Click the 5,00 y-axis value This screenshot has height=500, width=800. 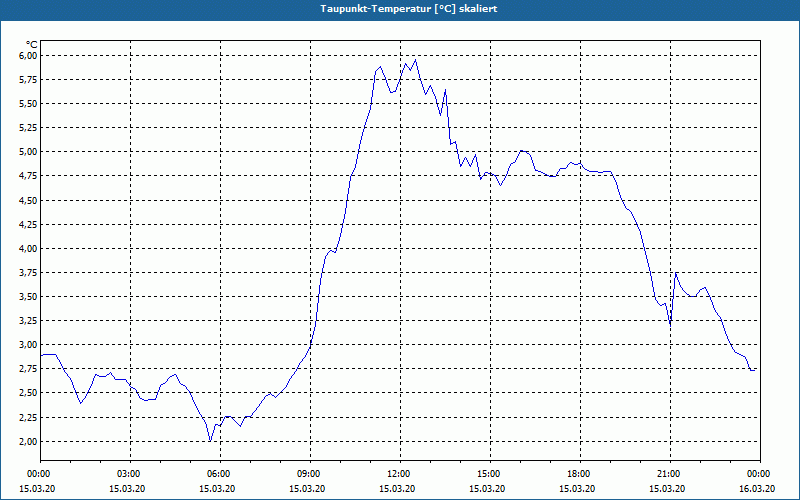28,152
